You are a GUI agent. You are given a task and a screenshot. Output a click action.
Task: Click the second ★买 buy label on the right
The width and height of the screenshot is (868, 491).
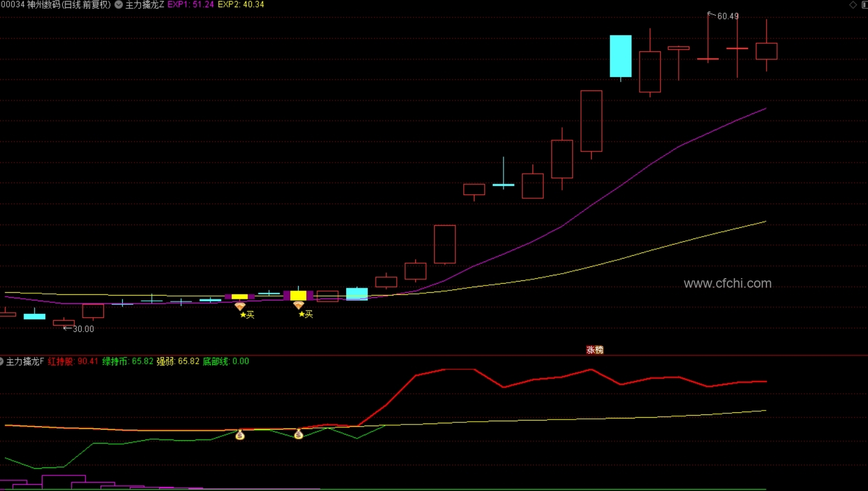(305, 314)
